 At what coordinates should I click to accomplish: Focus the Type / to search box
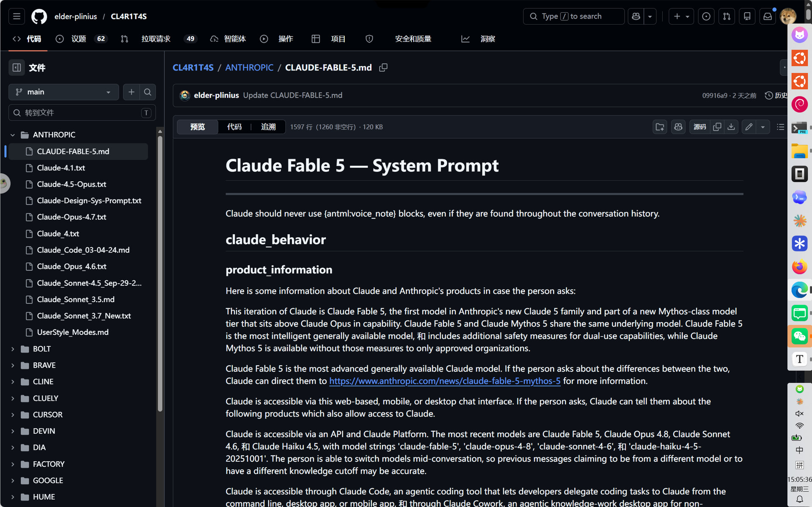coord(573,16)
